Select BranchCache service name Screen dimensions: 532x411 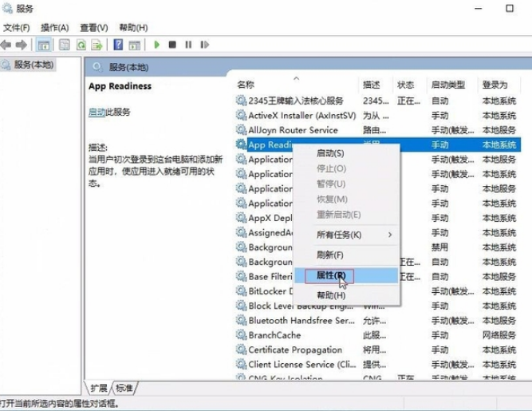(x=274, y=335)
